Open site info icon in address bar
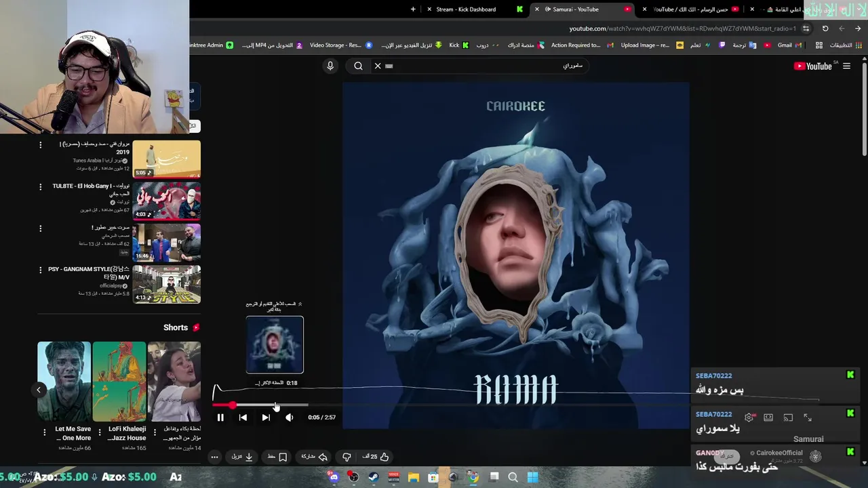This screenshot has width=868, height=488. point(806,28)
